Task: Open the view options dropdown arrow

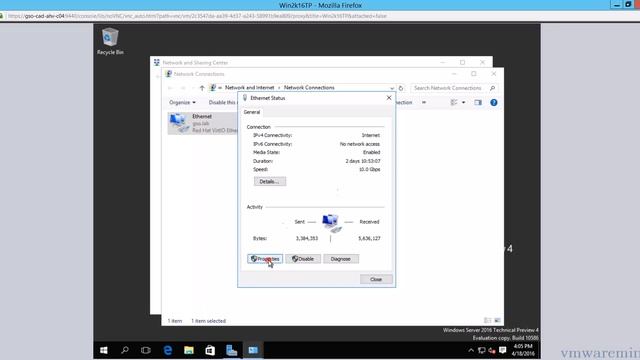Action: (463, 102)
